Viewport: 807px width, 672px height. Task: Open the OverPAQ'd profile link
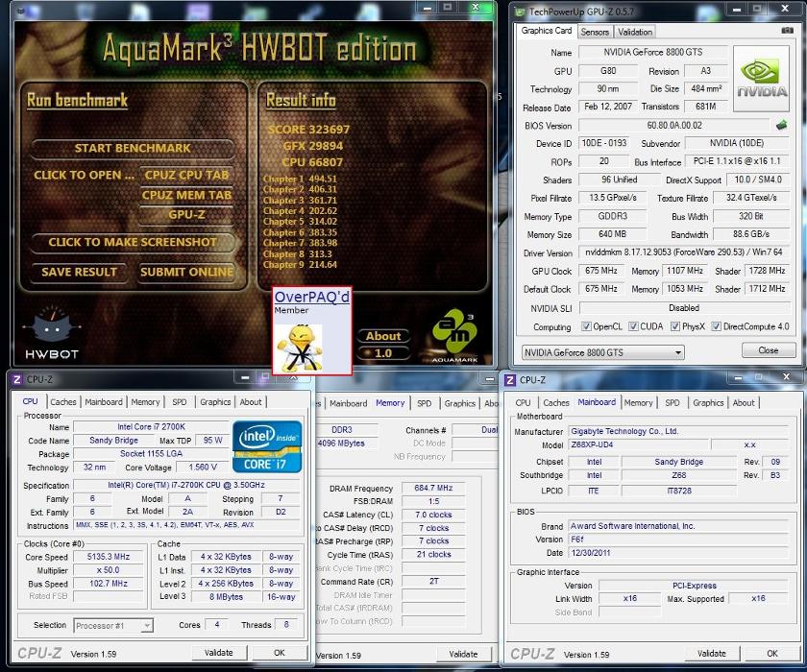(x=312, y=297)
